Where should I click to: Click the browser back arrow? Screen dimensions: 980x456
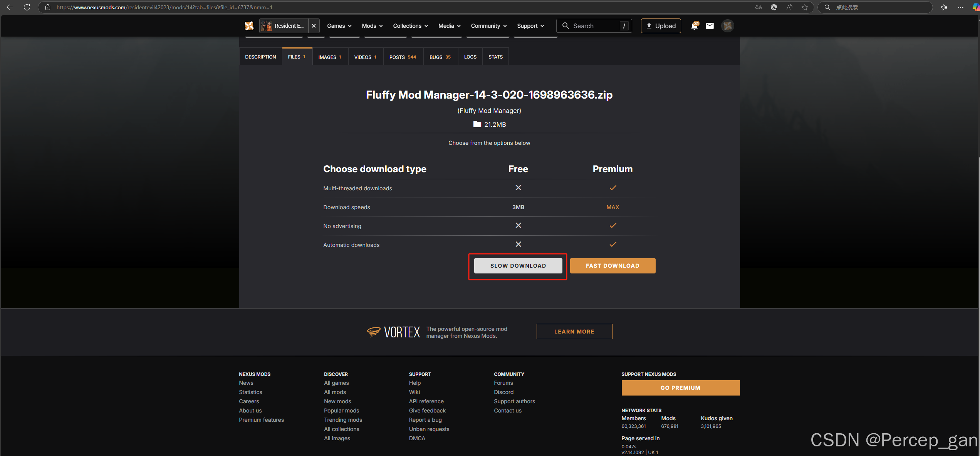click(10, 7)
